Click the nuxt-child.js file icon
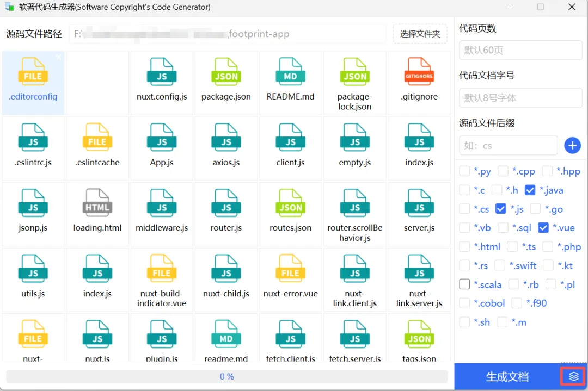The height and width of the screenshot is (391, 588). 226,269
